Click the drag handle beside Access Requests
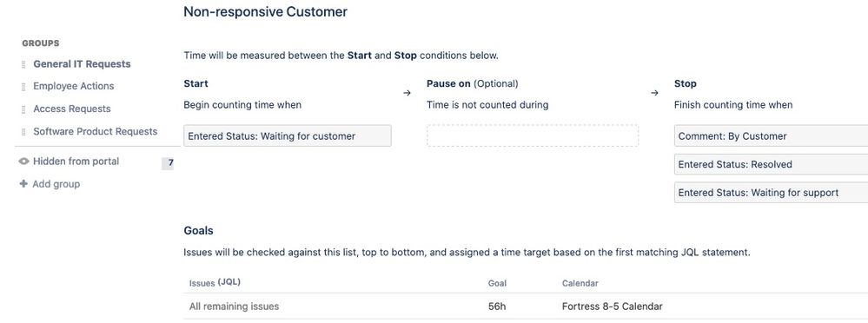 point(23,109)
